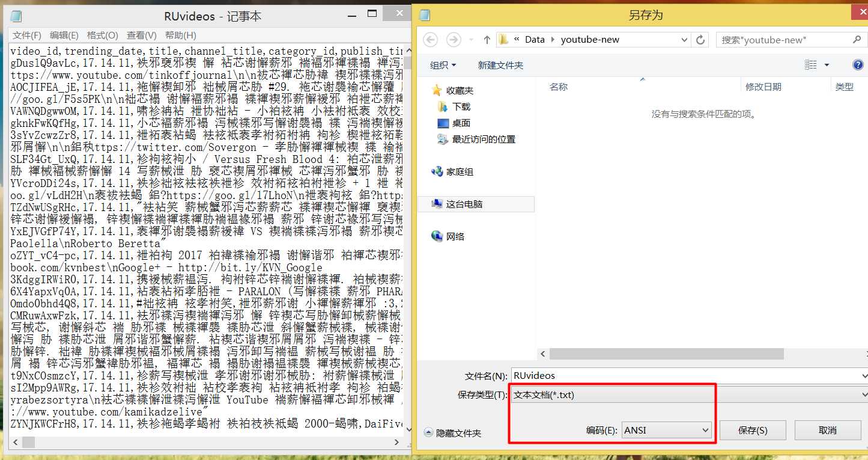Click the 下载 folder icon
Image resolution: width=868 pixels, height=460 pixels.
(443, 106)
